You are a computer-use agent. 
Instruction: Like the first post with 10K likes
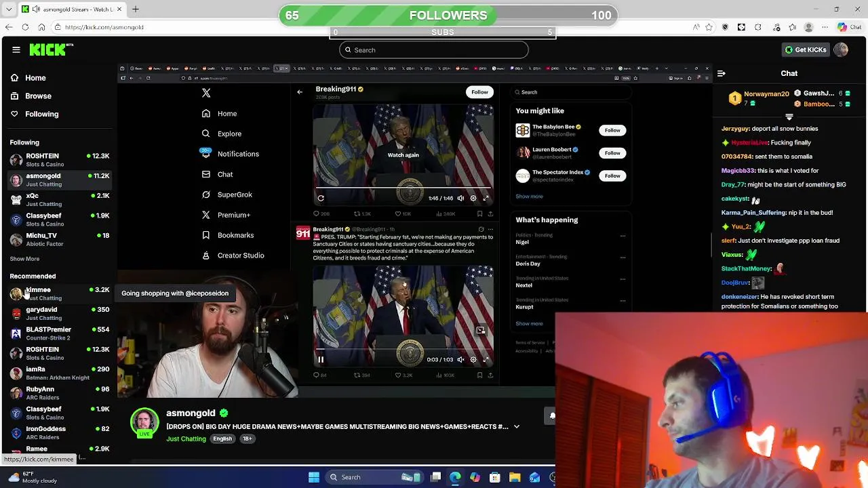tap(403, 214)
